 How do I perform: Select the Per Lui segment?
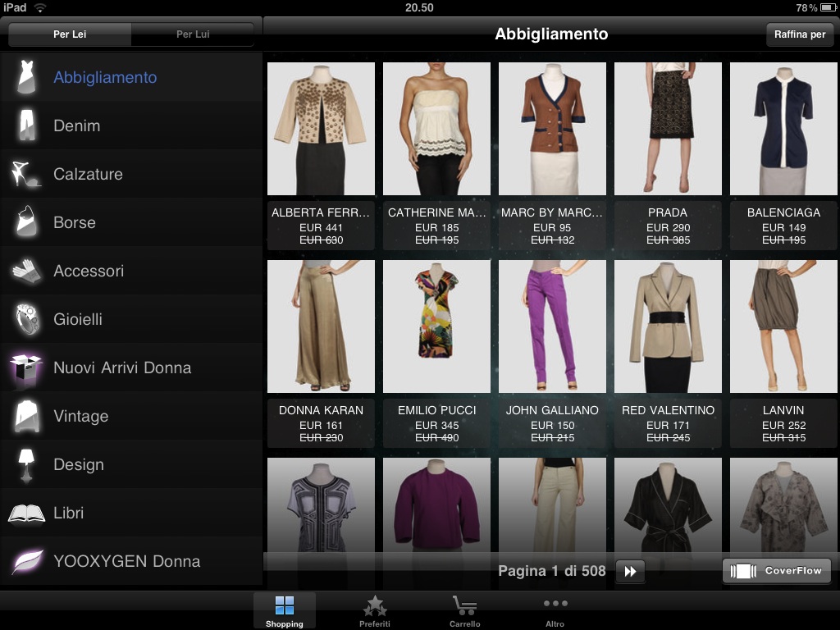193,34
